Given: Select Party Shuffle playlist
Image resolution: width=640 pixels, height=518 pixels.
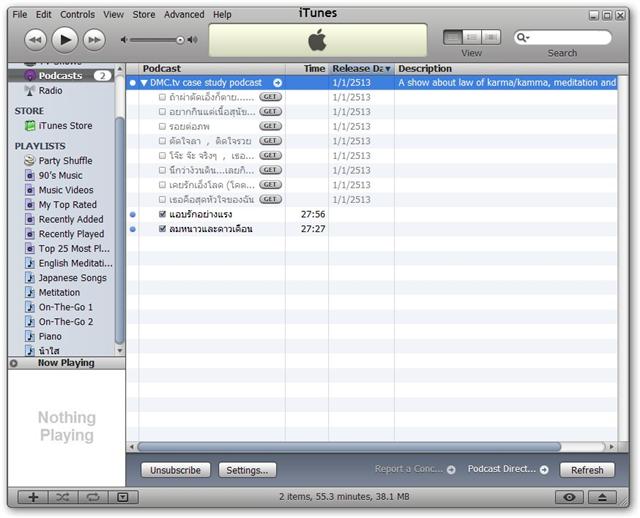Looking at the screenshot, I should 65,161.
